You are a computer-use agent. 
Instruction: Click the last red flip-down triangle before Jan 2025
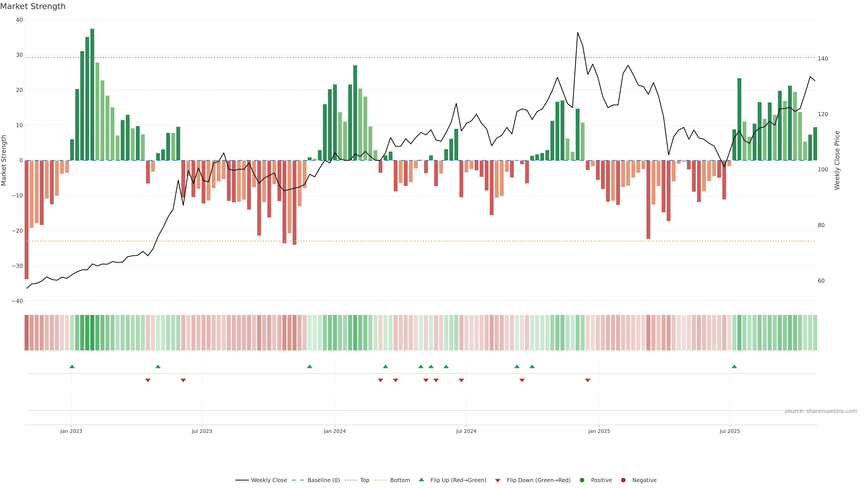pyautogui.click(x=588, y=380)
